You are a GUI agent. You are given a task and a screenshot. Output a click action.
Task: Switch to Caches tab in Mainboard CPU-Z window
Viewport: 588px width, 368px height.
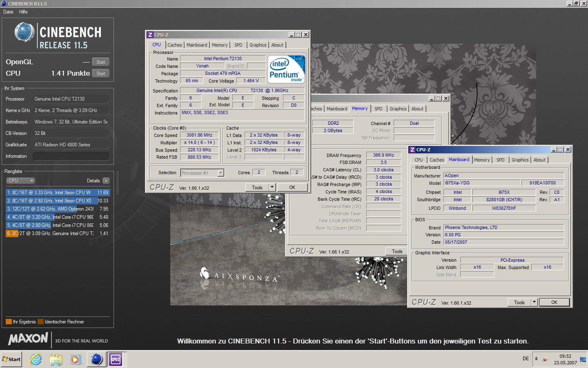(437, 160)
